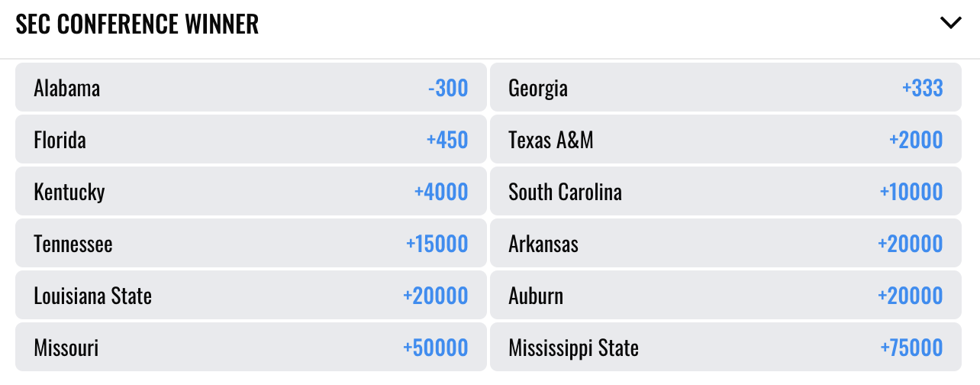Image resolution: width=980 pixels, height=385 pixels.
Task: Select Georgia at +333 odds
Action: 726,88
